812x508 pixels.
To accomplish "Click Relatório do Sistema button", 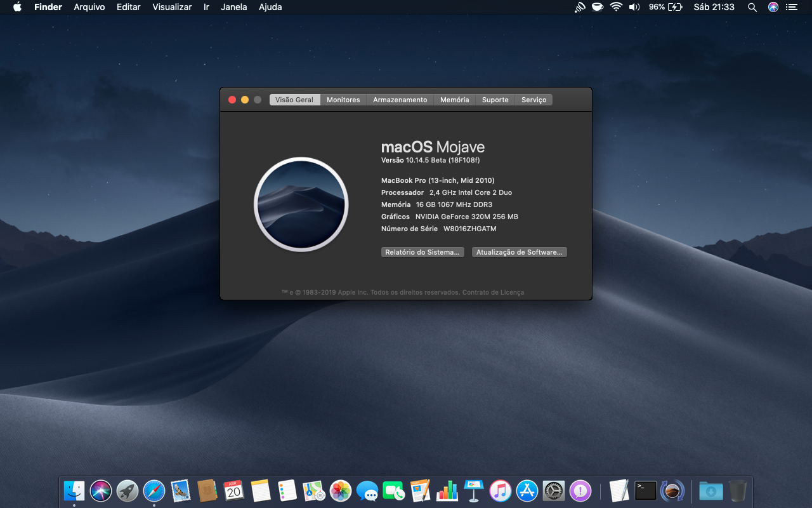I will coord(422,252).
